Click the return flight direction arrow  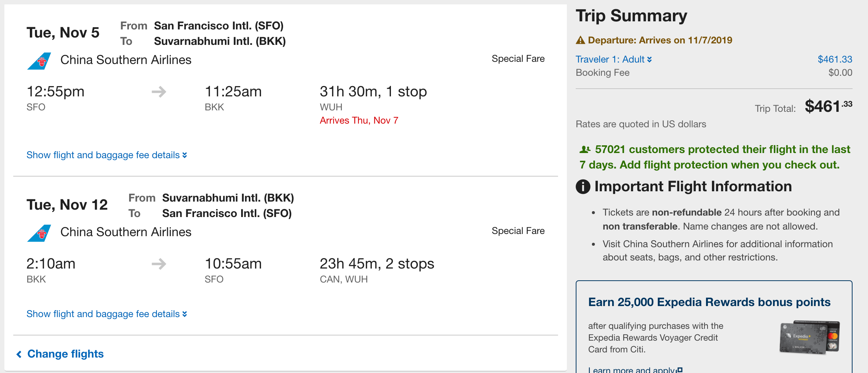pos(159,264)
